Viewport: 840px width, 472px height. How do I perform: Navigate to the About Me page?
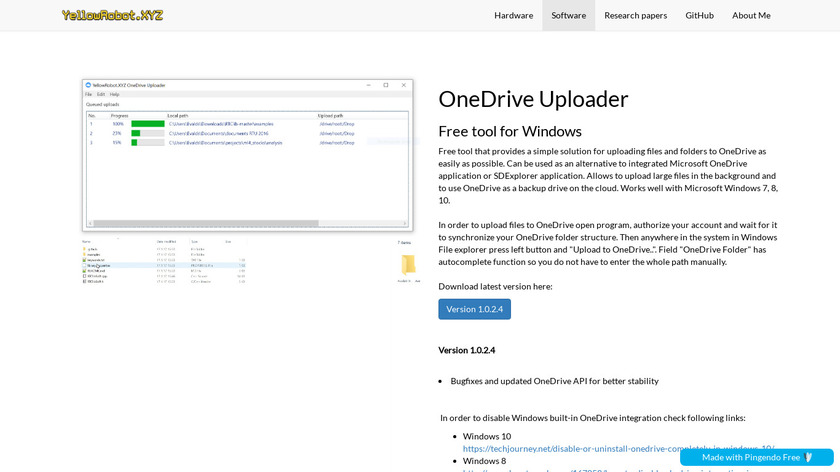click(x=751, y=15)
